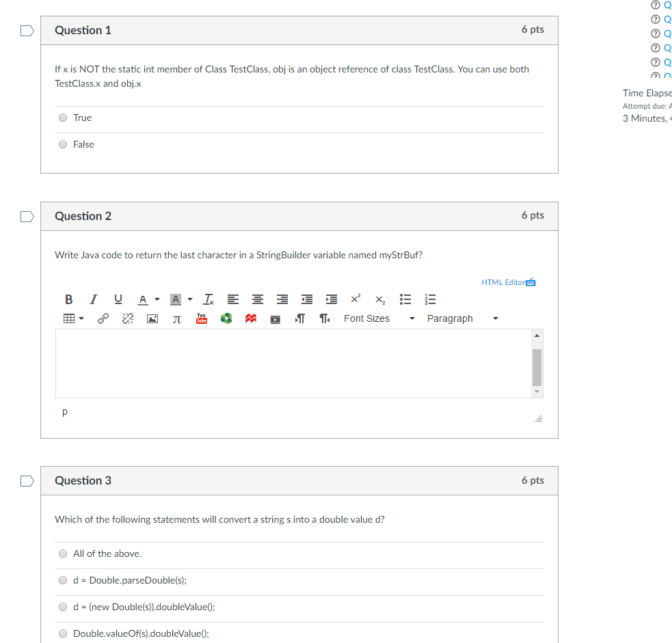
Task: Switch to the HTML Editor
Action: click(x=509, y=282)
